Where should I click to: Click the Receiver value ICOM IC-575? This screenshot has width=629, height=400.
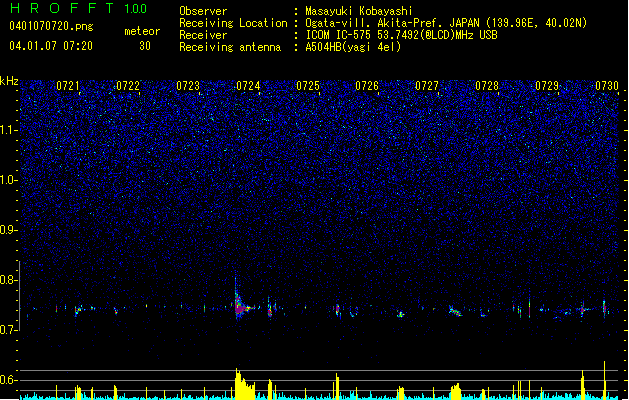click(x=338, y=35)
